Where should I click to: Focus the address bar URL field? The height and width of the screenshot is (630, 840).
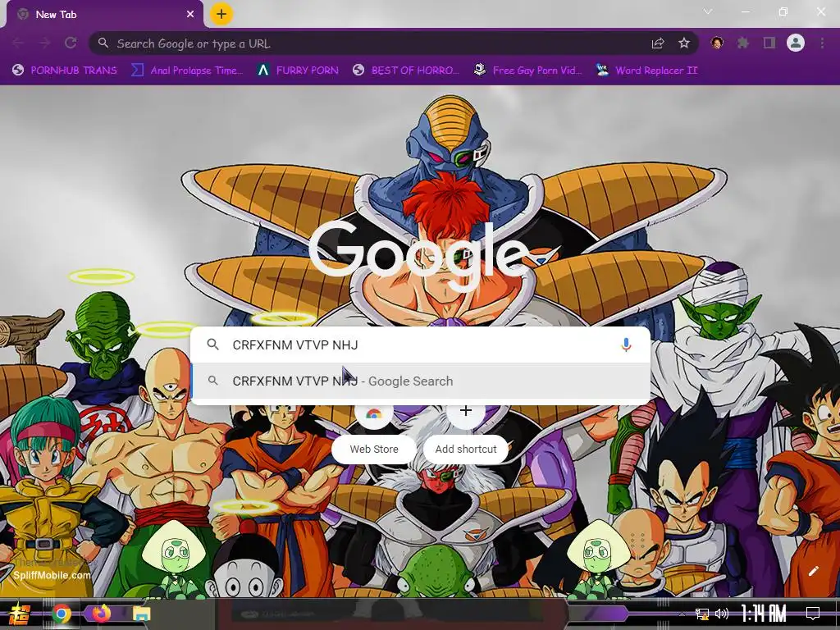[375, 43]
